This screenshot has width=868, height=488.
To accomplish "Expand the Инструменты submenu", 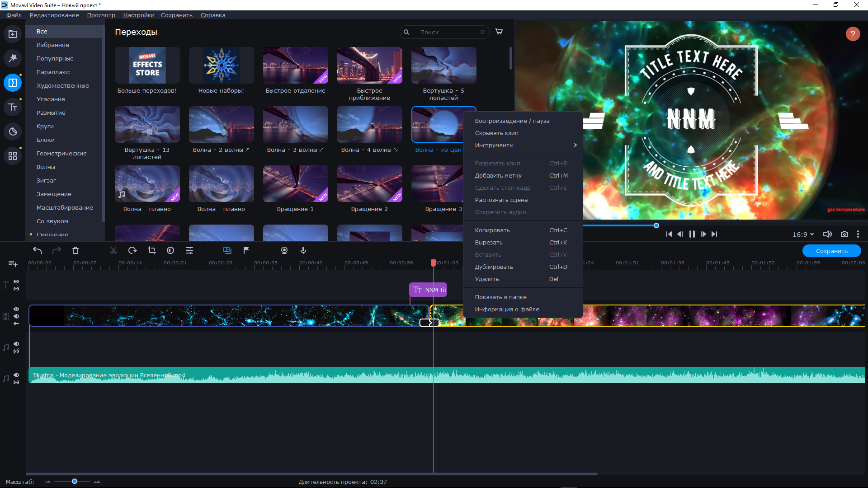I will [x=523, y=145].
